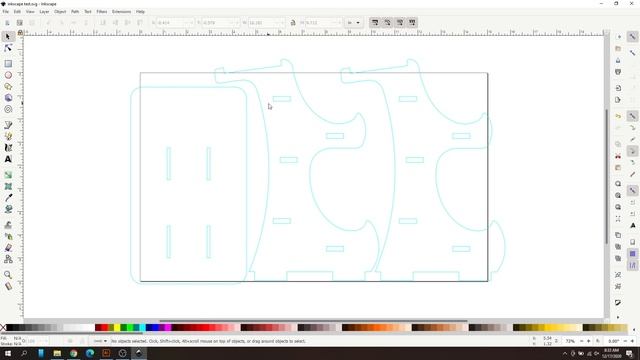The width and height of the screenshot is (640, 360).
Task: Click the Select All objects icon
Action: pos(7,23)
